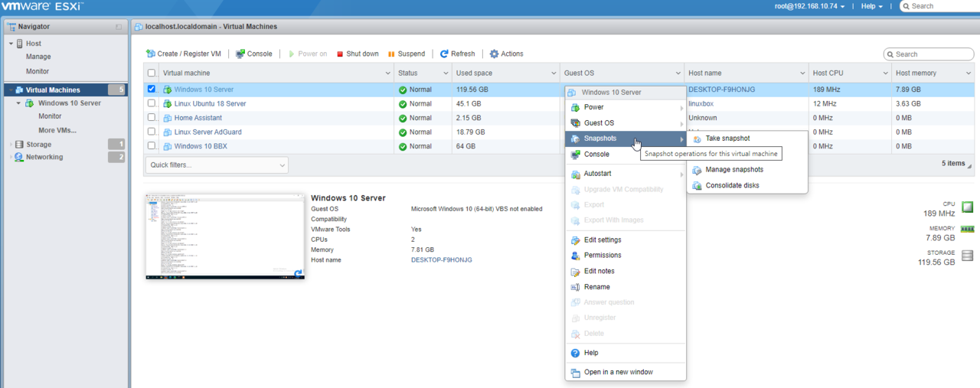Click the CPU usage green icon
This screenshot has width=980, height=388.
967,207
